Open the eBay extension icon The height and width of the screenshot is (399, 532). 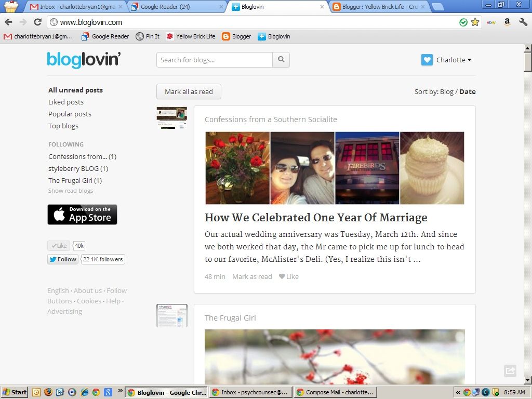[491, 22]
